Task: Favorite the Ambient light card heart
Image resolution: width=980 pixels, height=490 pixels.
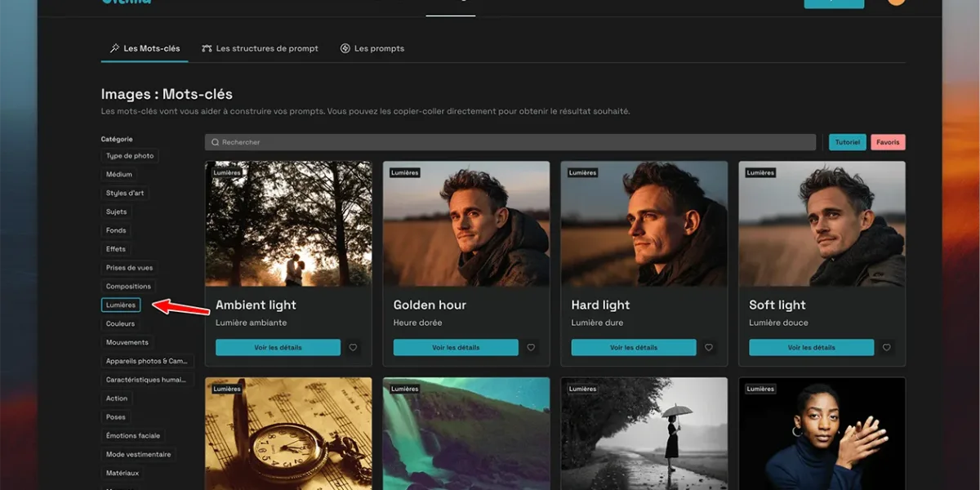Action: click(353, 348)
